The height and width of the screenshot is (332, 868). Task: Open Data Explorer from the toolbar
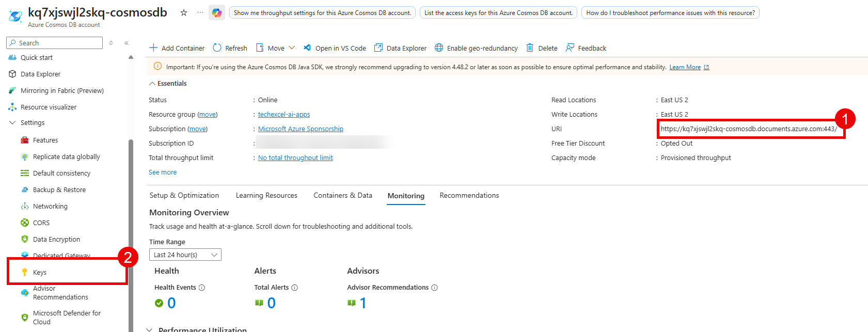400,48
